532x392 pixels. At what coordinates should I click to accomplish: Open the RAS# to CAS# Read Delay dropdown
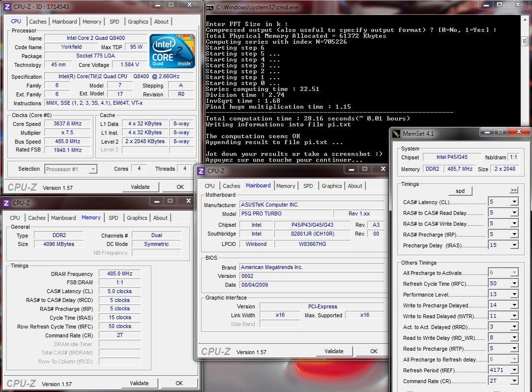point(514,213)
